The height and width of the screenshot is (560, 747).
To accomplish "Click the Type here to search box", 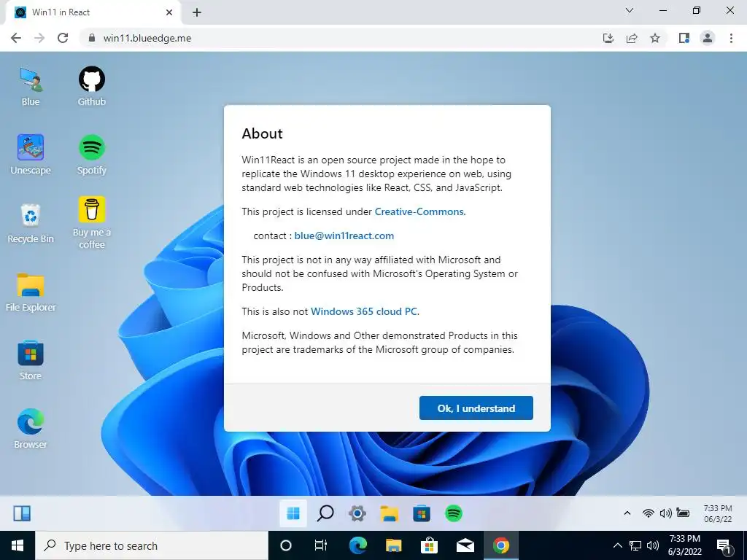I will click(152, 545).
